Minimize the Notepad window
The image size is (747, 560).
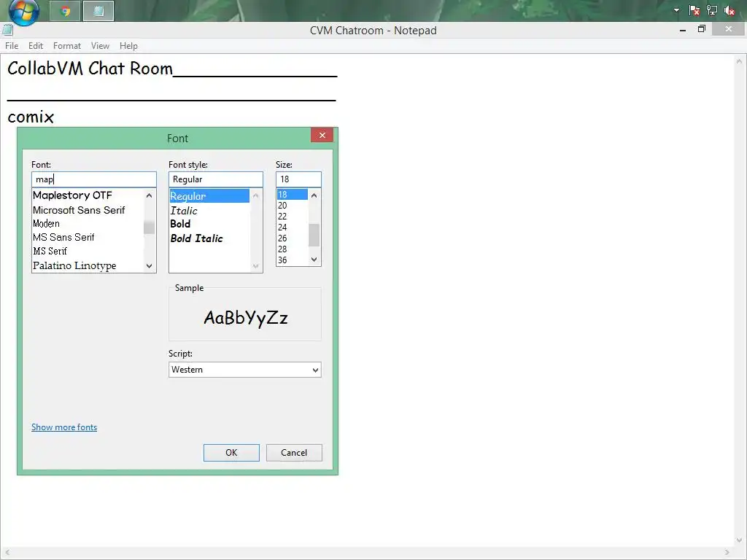click(x=683, y=30)
